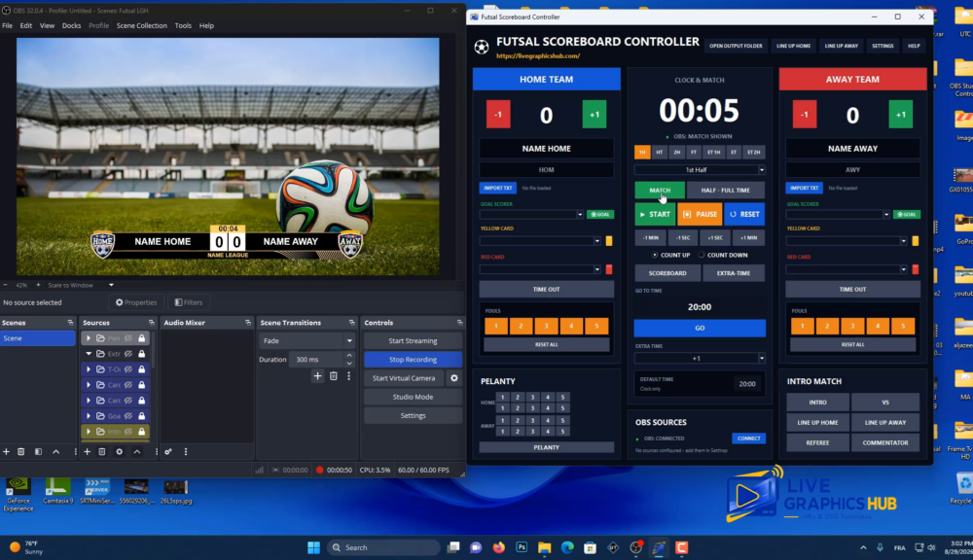Select the COUNT UP radio button
Image resolution: width=973 pixels, height=560 pixels.
point(655,255)
